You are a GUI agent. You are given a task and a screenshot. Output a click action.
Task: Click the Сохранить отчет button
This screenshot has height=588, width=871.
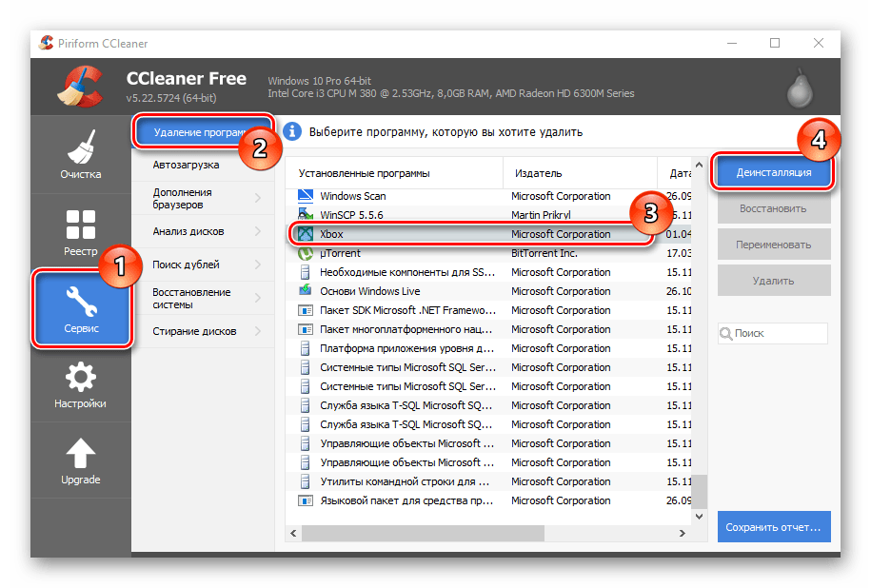click(x=771, y=526)
